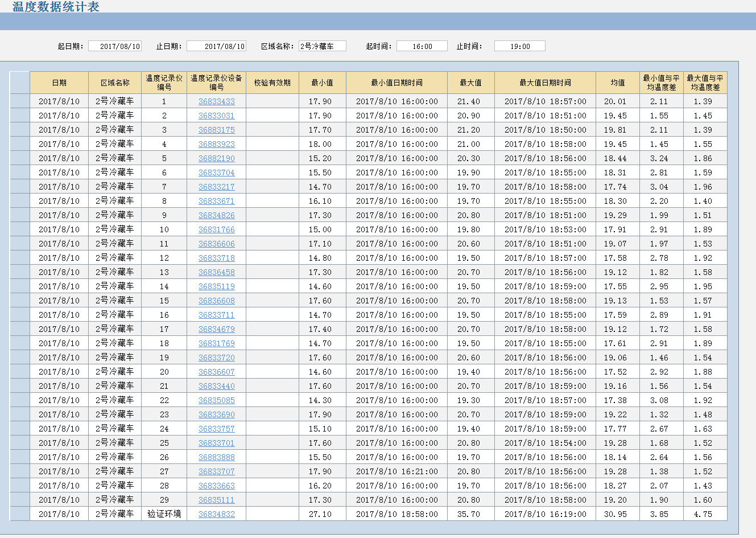
Task: Open device link 36835085 for recorder 22
Action: pos(216,400)
